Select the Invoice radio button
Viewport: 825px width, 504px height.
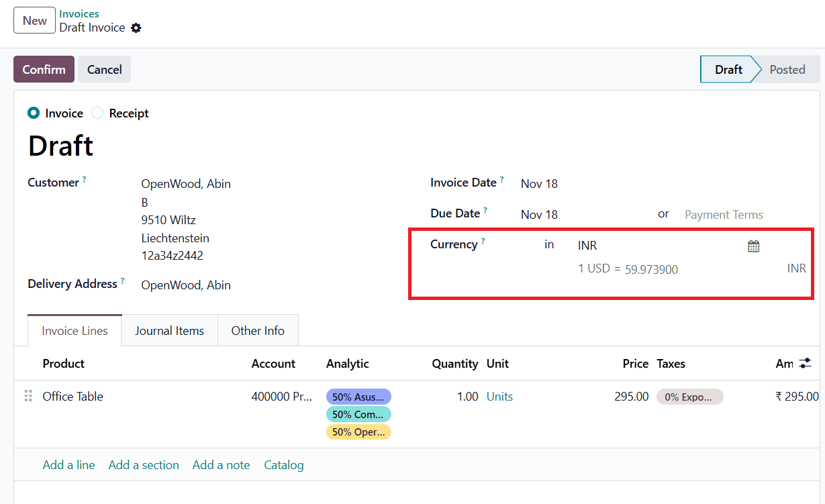(35, 113)
